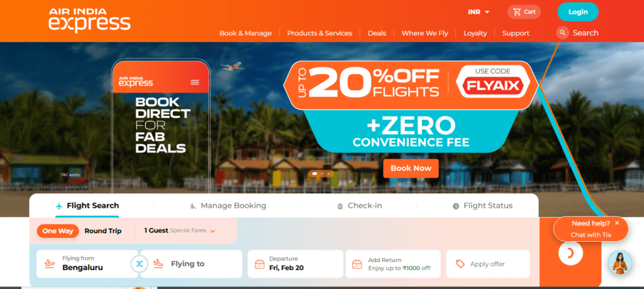The width and height of the screenshot is (644, 289).
Task: Open the shopping Cart icon
Action: (x=517, y=12)
